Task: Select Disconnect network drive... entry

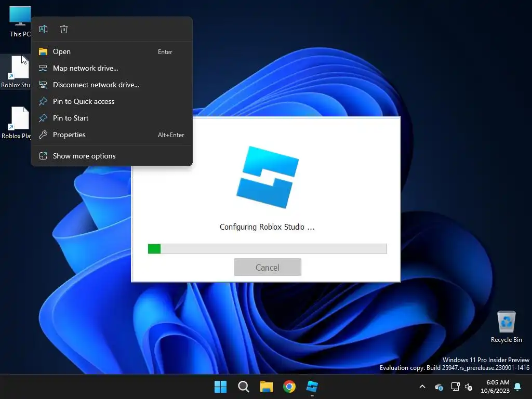Action: coord(112,85)
